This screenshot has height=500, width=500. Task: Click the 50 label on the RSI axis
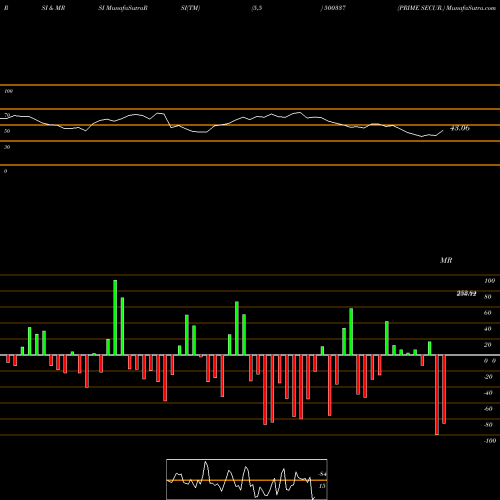tap(7, 131)
